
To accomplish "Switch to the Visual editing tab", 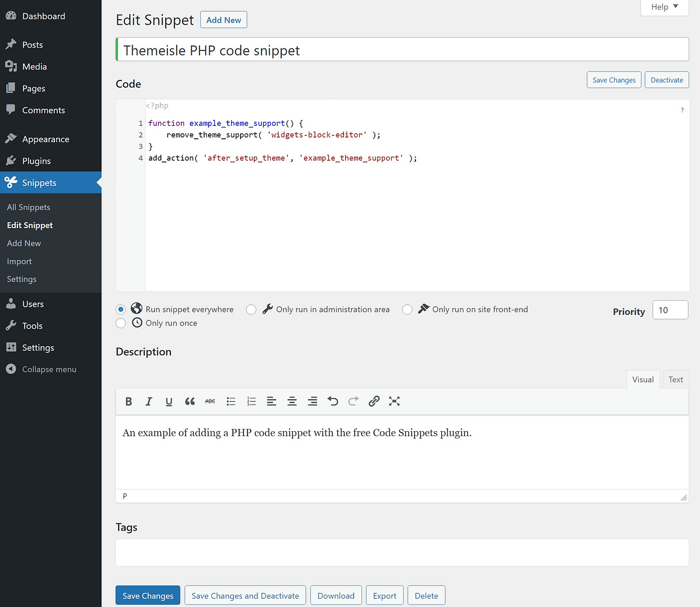I will [643, 379].
